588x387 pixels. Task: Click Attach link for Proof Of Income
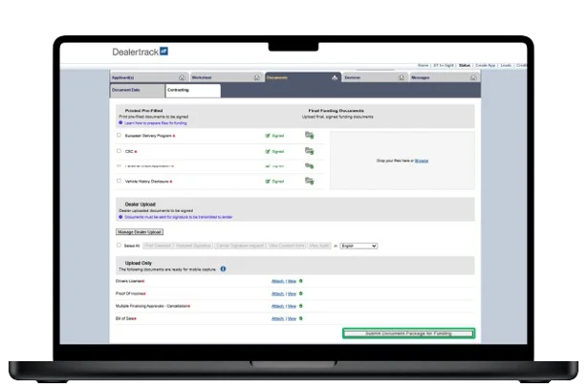(x=276, y=293)
